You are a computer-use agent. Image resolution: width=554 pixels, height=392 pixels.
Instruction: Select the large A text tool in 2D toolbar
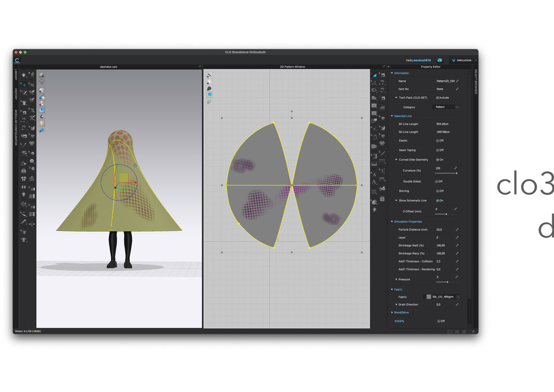click(374, 182)
